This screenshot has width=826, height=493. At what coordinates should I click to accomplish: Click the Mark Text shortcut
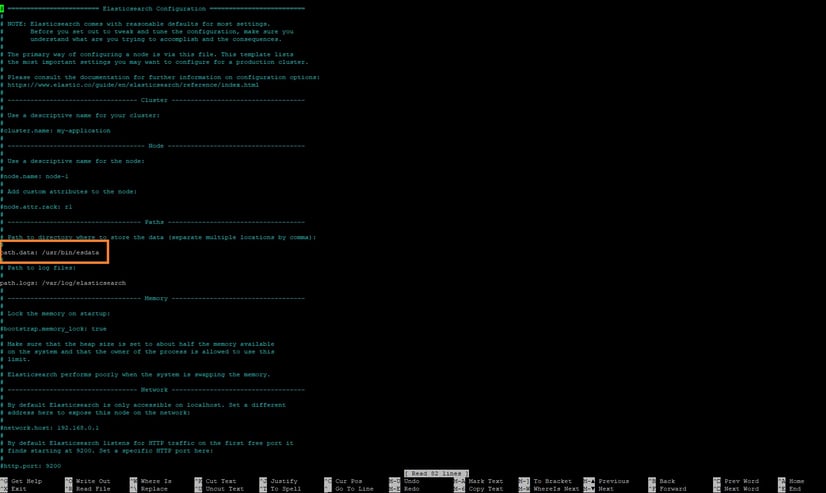pyautogui.click(x=485, y=481)
